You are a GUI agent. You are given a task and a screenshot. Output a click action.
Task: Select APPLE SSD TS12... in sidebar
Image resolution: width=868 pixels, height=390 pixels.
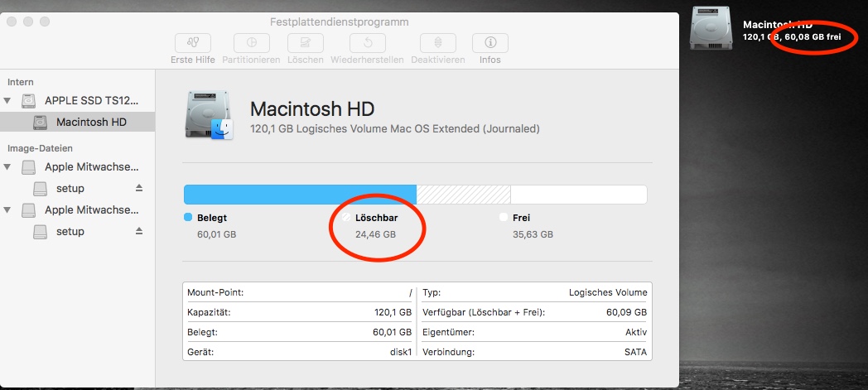91,101
